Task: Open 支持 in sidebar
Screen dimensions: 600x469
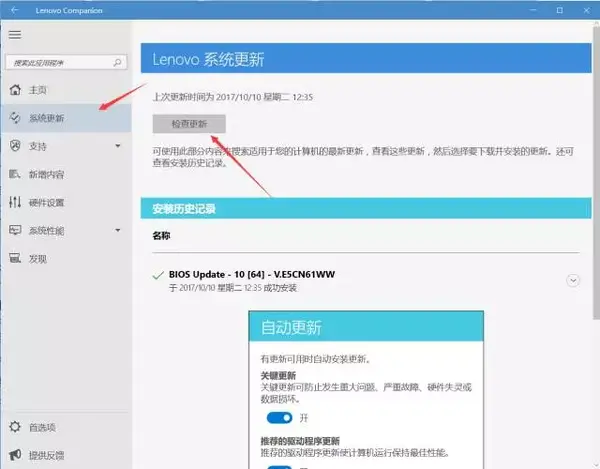Action: point(66,146)
